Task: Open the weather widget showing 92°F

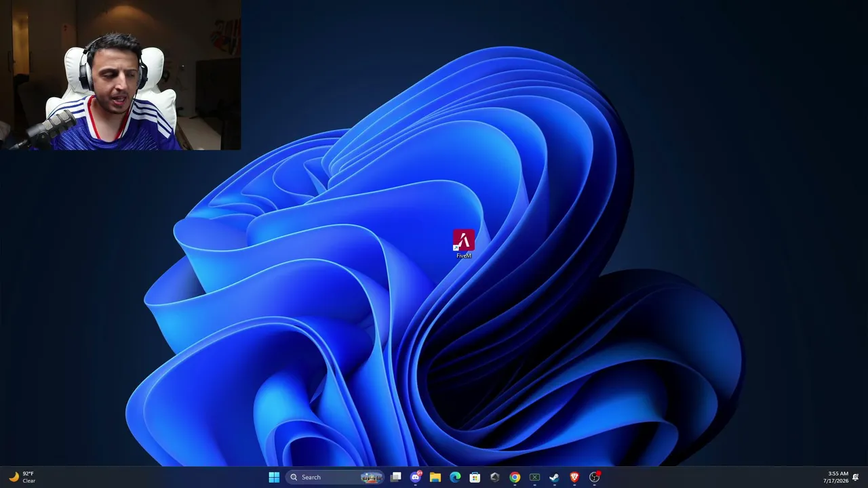Action: click(x=22, y=477)
